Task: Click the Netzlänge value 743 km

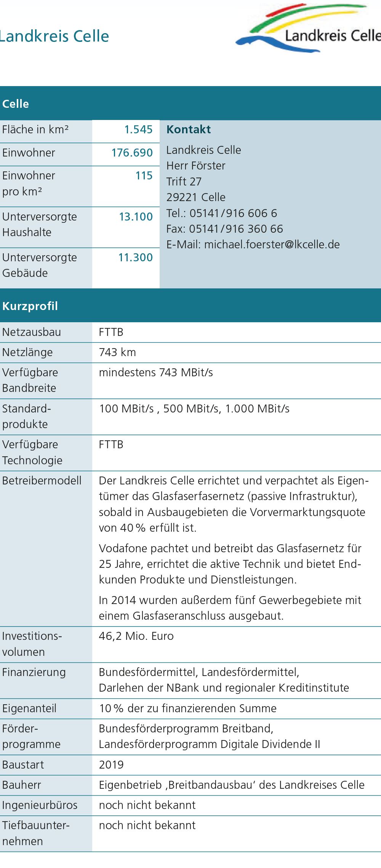Action: point(117,352)
